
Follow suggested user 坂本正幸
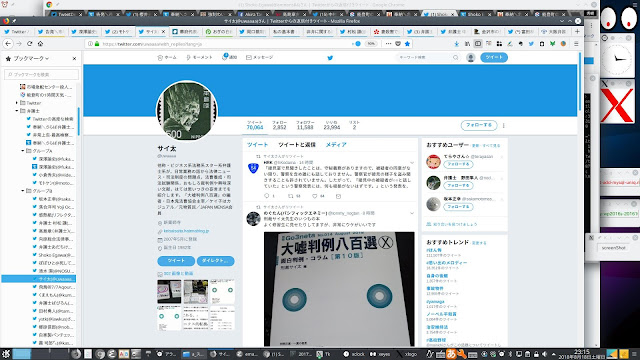point(458,207)
